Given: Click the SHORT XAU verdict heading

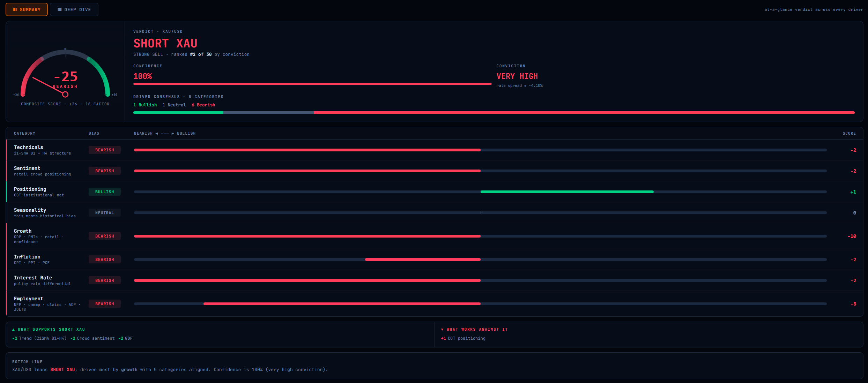Looking at the screenshot, I should click(165, 43).
